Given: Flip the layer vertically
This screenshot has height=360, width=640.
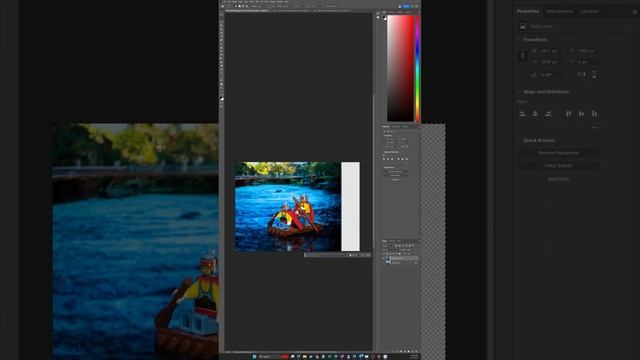Looking at the screenshot, I should pos(594,75).
